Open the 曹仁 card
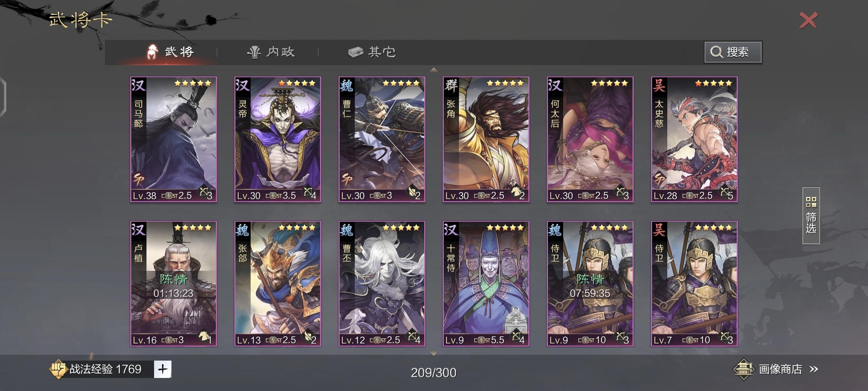This screenshot has height=391, width=868. [382, 139]
